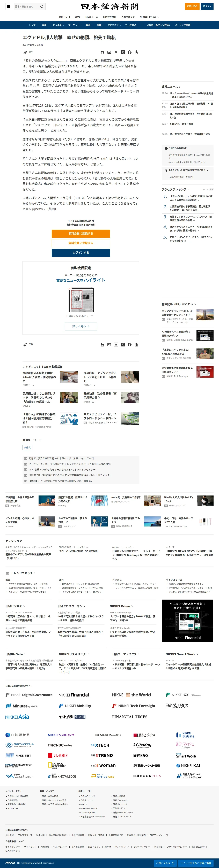Click the paperclip save icon under the headline date

[x=25, y=52]
